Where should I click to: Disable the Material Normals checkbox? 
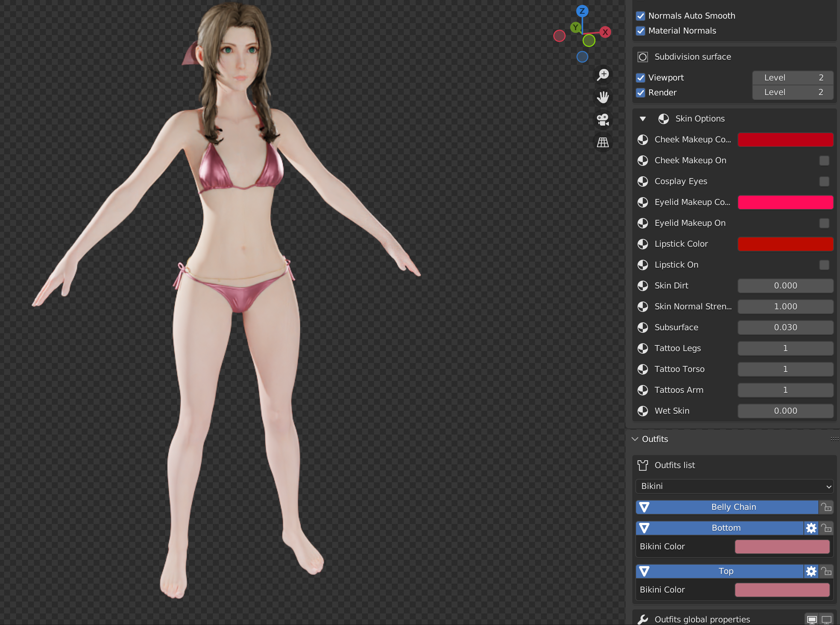click(x=640, y=31)
